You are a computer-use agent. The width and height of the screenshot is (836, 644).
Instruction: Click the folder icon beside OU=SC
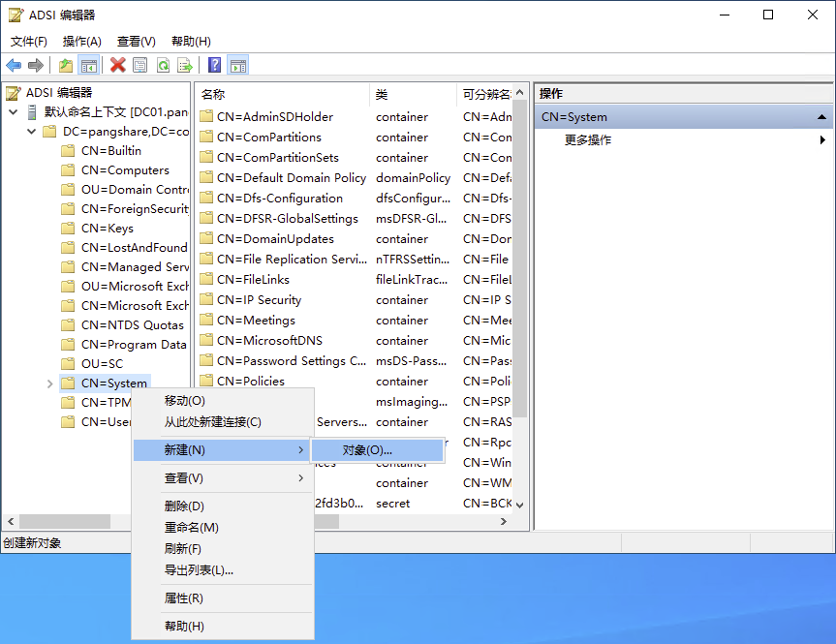click(x=68, y=363)
